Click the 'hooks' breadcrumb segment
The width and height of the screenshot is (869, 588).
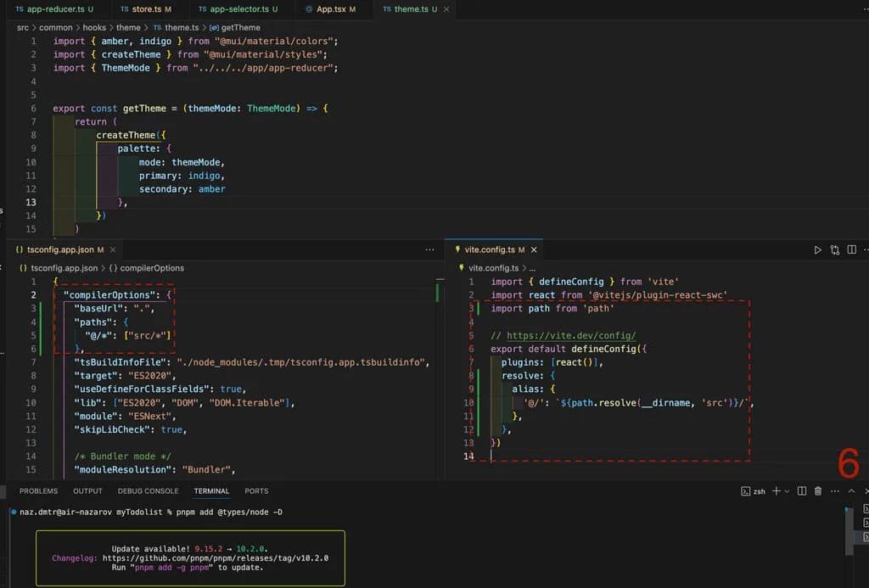tap(94, 28)
